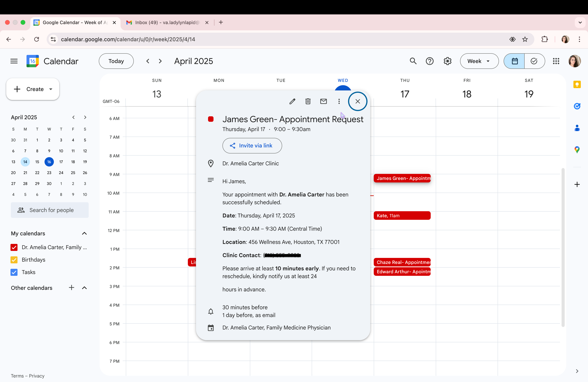The height and width of the screenshot is (382, 588).
Task: Open the Create button dropdown
Action: [51, 89]
